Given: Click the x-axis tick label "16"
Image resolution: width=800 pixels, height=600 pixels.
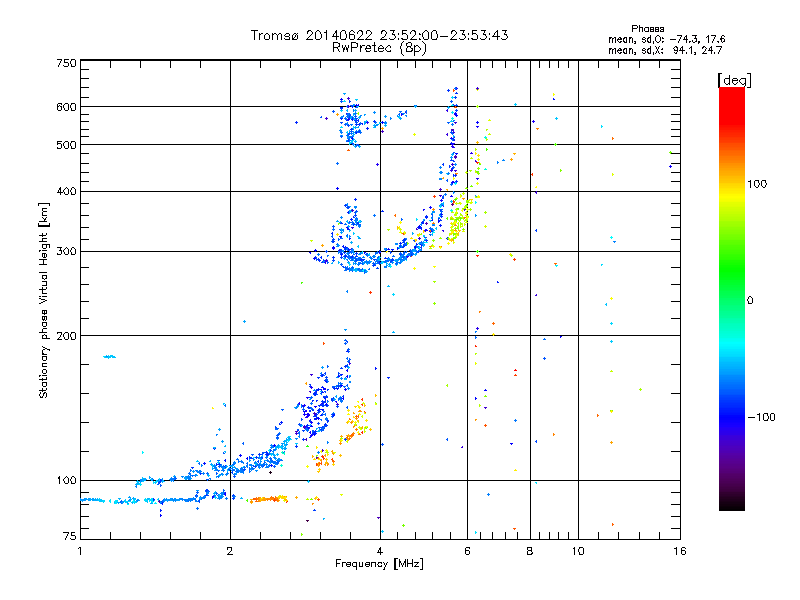Looking at the screenshot, I should [680, 551].
